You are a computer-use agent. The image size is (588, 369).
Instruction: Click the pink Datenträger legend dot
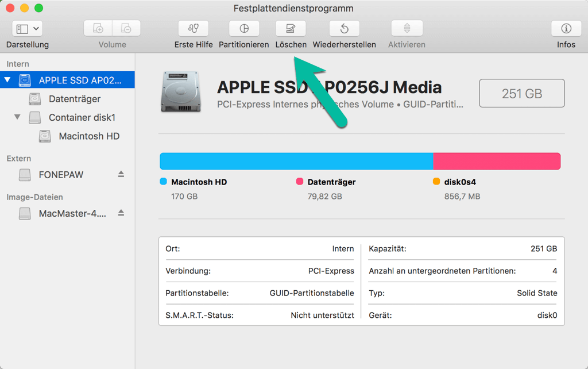click(x=300, y=182)
